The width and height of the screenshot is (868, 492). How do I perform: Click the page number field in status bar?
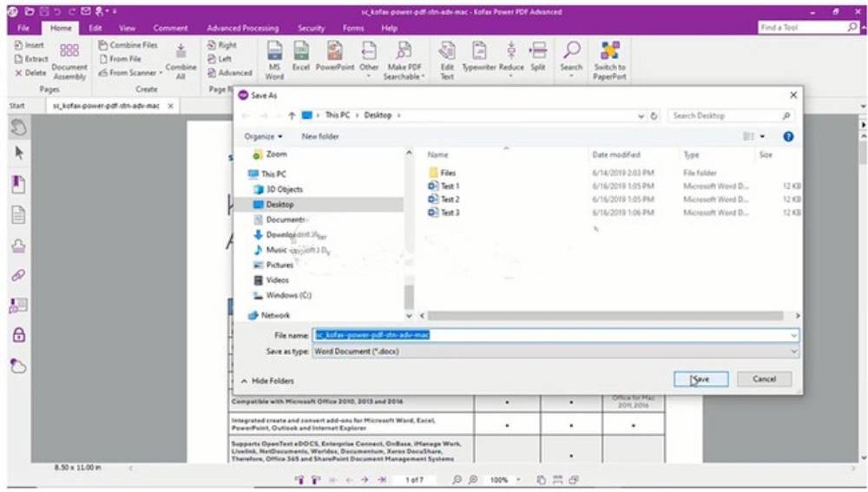tap(414, 480)
